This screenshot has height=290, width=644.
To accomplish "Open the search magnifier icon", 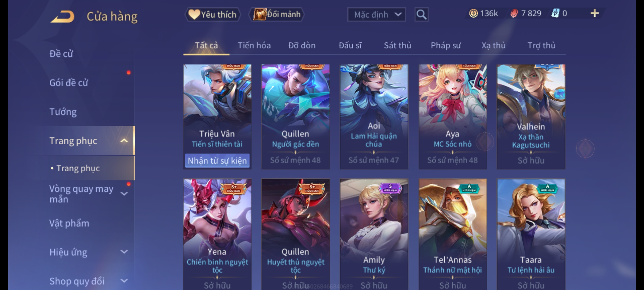I will pos(421,15).
